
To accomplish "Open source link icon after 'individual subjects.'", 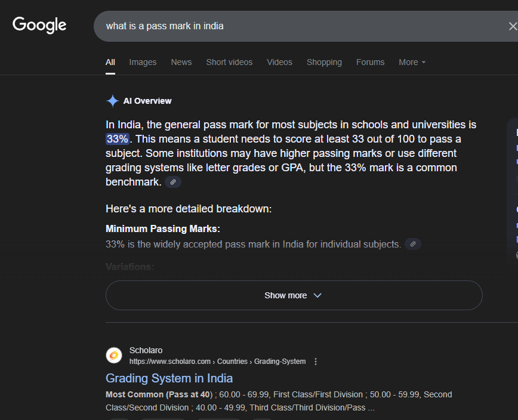I will (x=412, y=244).
